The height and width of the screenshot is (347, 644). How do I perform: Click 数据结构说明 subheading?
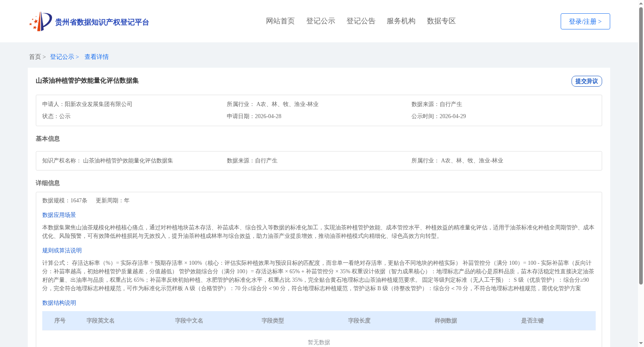click(x=59, y=303)
